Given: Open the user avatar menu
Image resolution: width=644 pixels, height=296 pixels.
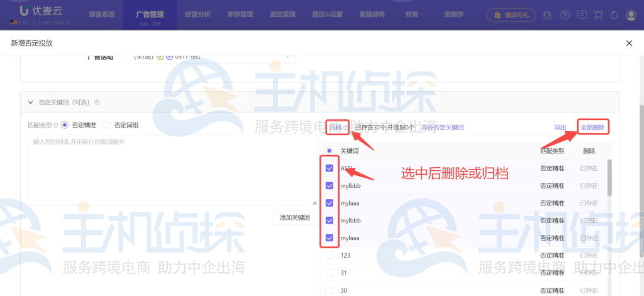Looking at the screenshot, I should pyautogui.click(x=631, y=14).
